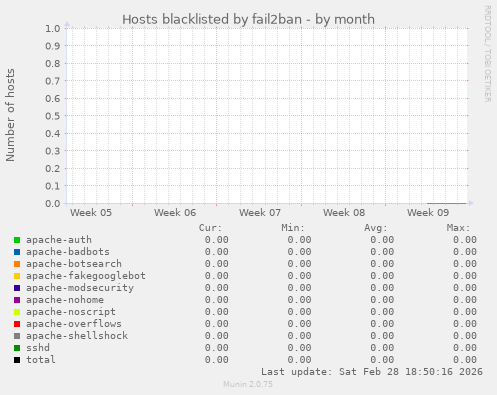Click the apache-overflows Min value
Image resolution: width=497 pixels, height=395 pixels.
click(299, 324)
